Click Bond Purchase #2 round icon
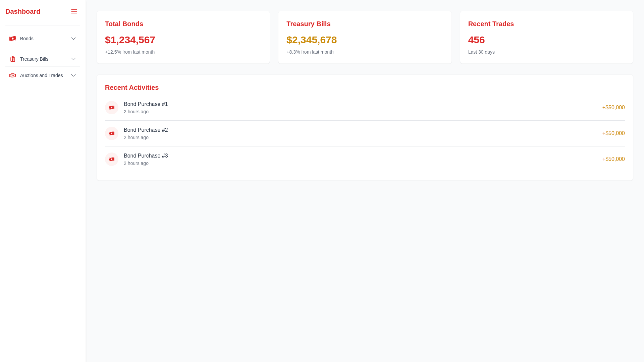The width and height of the screenshot is (644, 362). [x=112, y=133]
